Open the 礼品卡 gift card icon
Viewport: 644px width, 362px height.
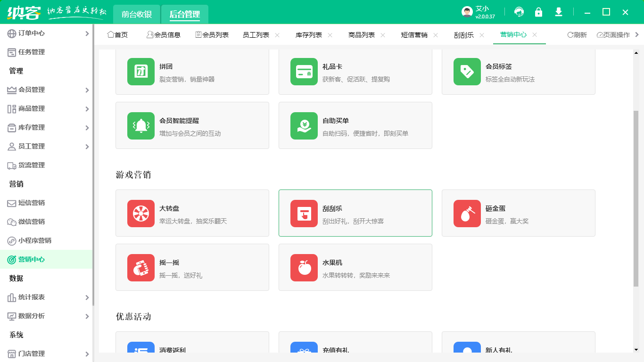tap(304, 71)
